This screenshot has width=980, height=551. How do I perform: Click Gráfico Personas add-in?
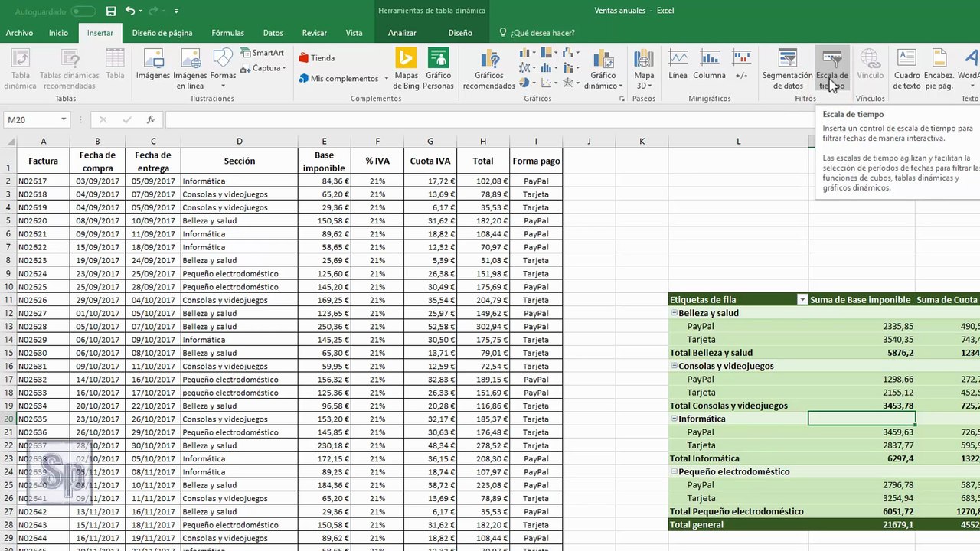(x=438, y=70)
